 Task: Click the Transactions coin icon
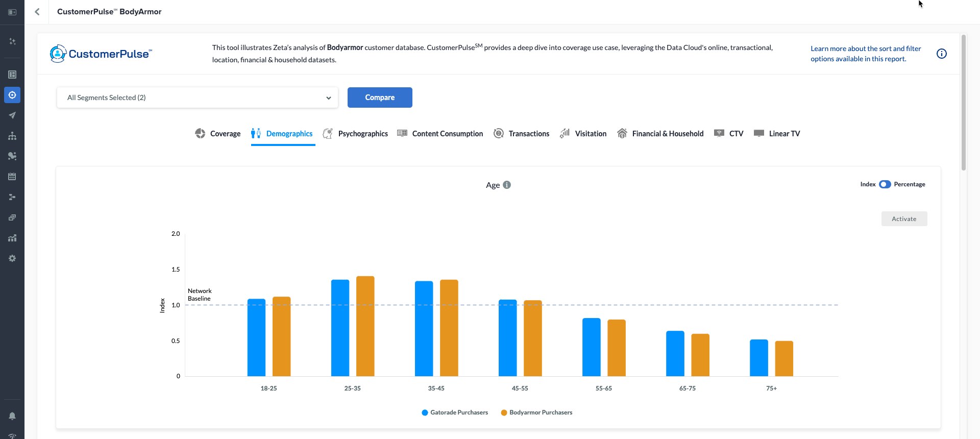pyautogui.click(x=499, y=133)
